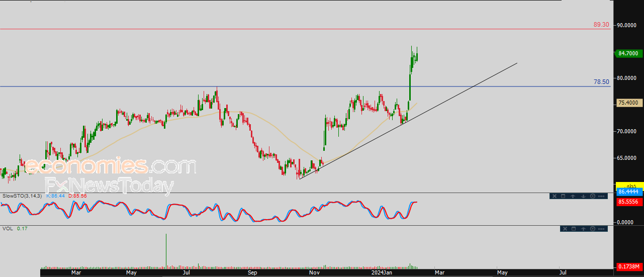The height and width of the screenshot is (277, 644).
Task: Select the SlowSTO(3,14,3) indicator label
Action: [x=23, y=196]
